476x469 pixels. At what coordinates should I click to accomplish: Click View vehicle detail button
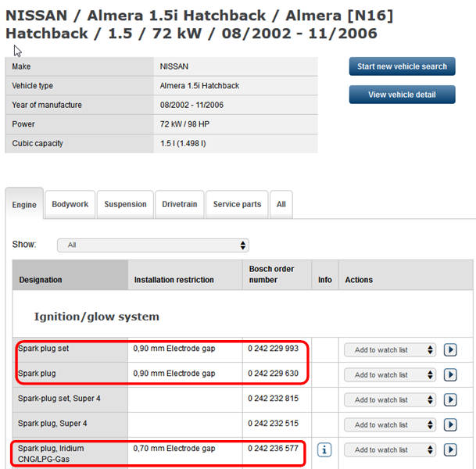pos(402,95)
